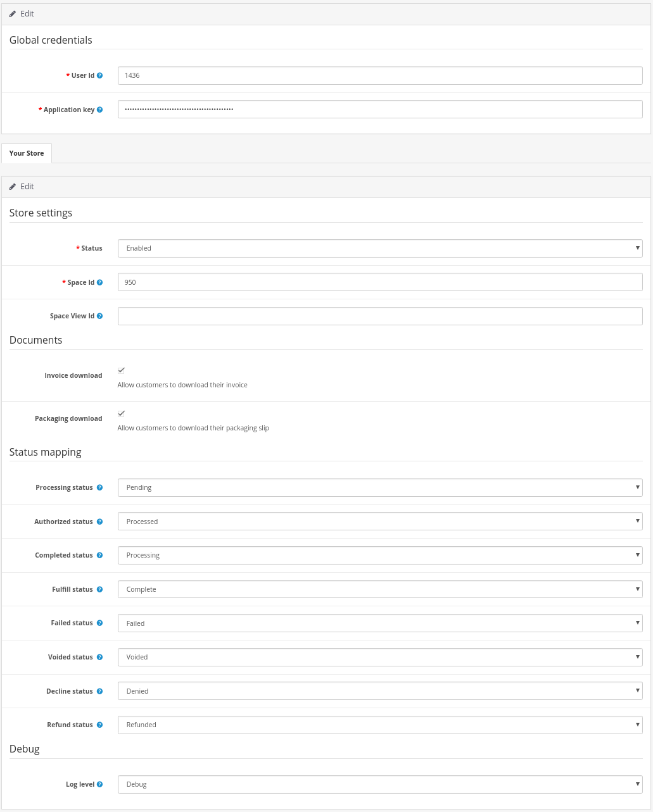Click the Refund status help icon

point(99,725)
